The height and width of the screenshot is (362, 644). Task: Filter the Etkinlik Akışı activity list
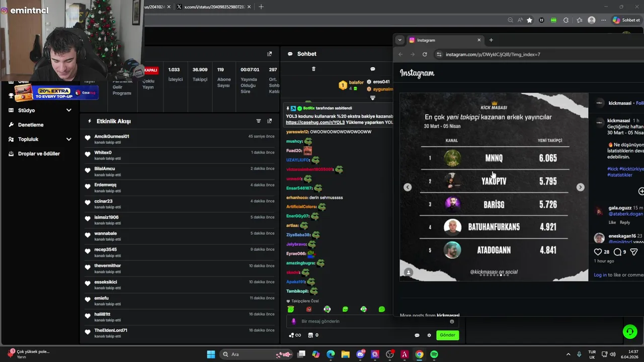(x=259, y=121)
